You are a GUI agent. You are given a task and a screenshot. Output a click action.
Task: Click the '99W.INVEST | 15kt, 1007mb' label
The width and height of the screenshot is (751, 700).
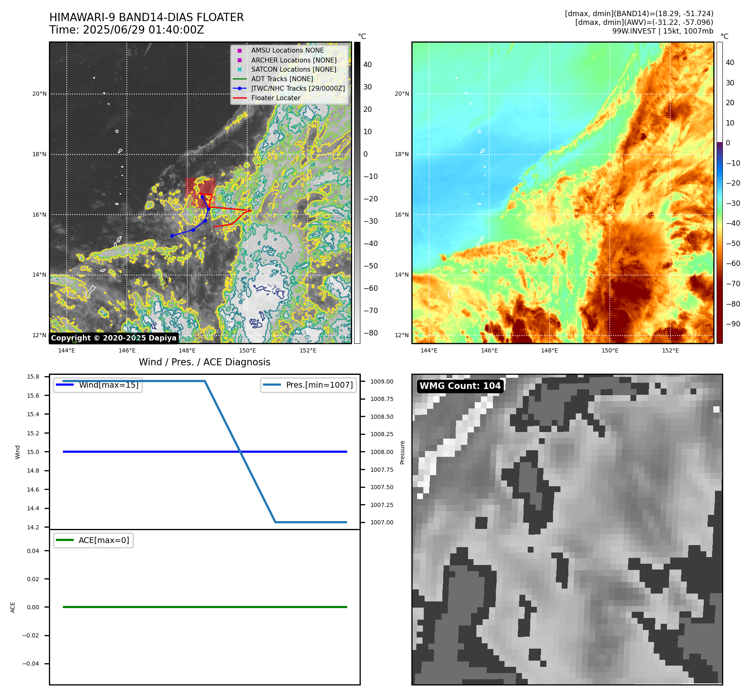coord(663,31)
